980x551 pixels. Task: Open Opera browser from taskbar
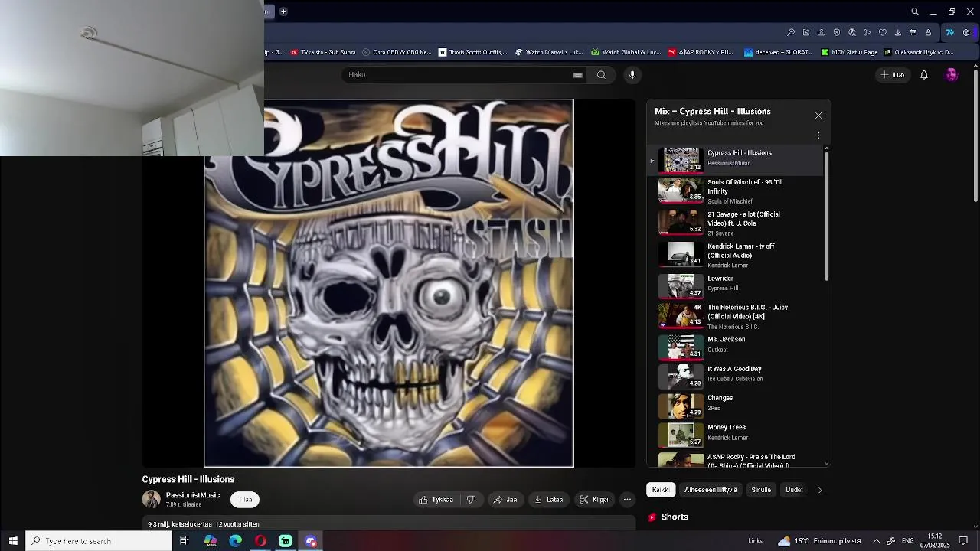pos(260,541)
